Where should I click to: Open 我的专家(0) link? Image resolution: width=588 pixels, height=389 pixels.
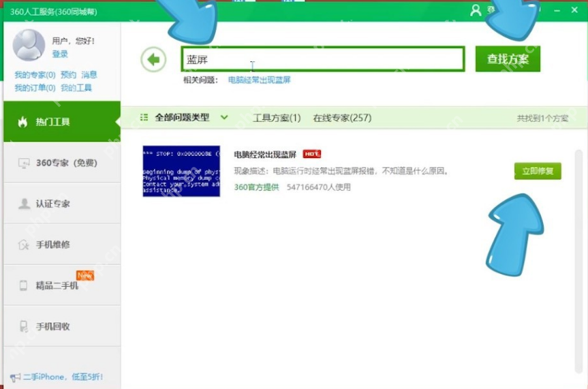point(35,75)
